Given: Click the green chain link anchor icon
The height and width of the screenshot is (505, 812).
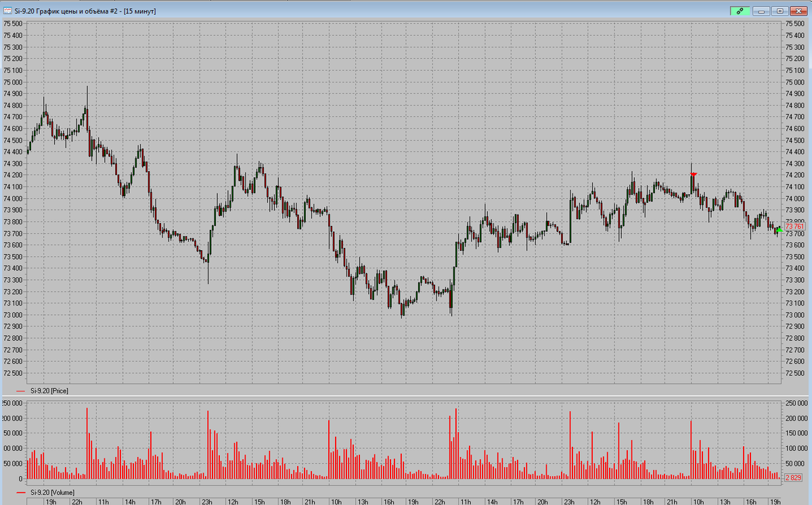Looking at the screenshot, I should [x=740, y=11].
